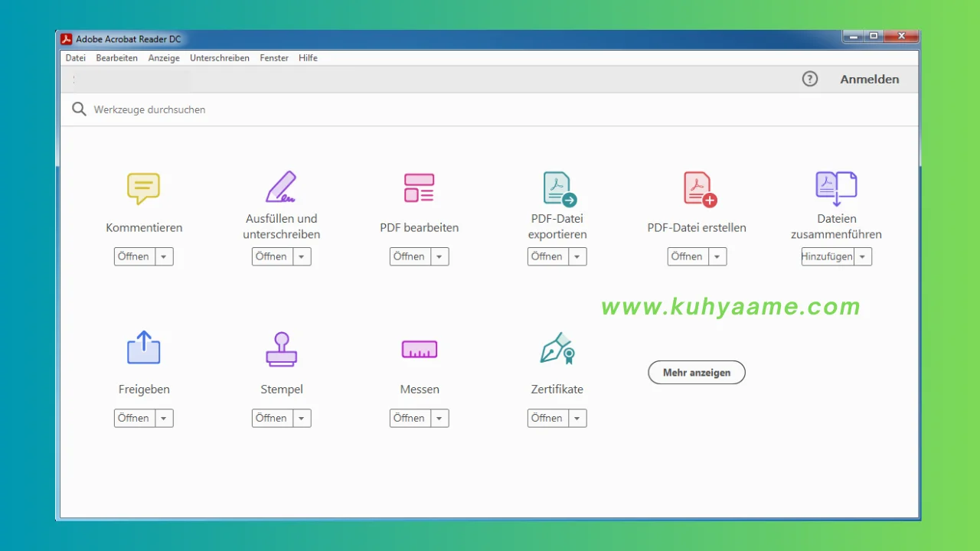The image size is (980, 551).
Task: Open help via the question mark icon
Action: tap(810, 79)
